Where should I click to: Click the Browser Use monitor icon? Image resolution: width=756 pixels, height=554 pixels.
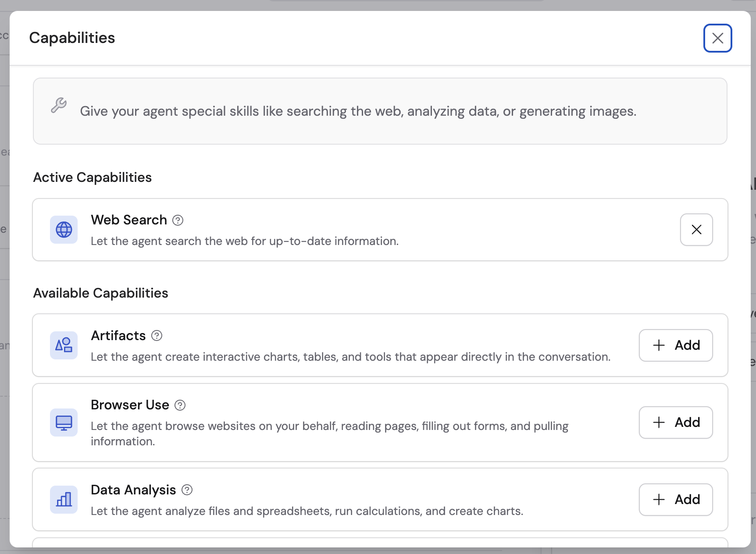(x=64, y=422)
